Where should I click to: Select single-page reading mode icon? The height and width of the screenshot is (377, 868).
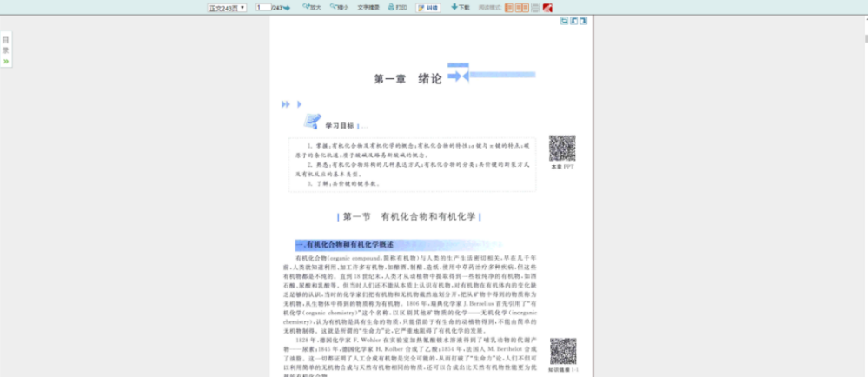pyautogui.click(x=509, y=8)
